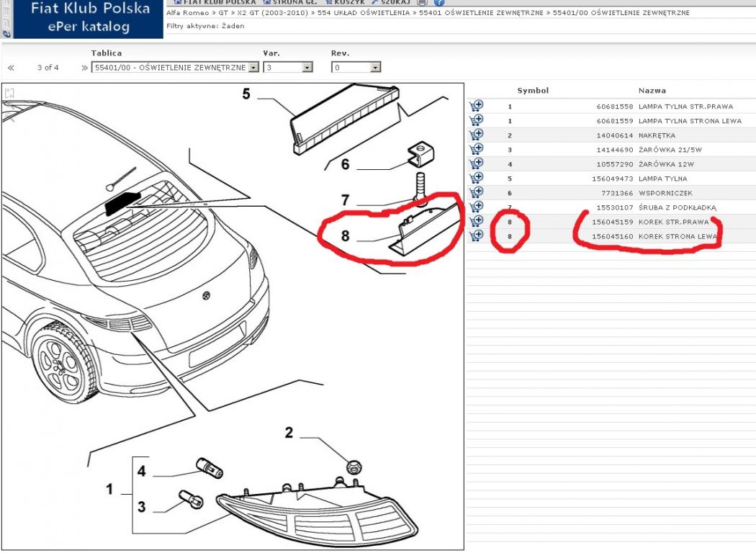The width and height of the screenshot is (756, 553).
Task: Click 554 UKŁAD OŚWIETLENIA breadcrumb
Action: [x=364, y=13]
